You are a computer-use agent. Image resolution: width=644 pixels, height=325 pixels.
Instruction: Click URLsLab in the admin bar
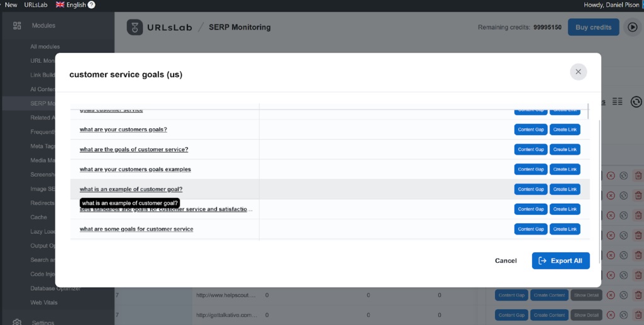coord(36,5)
